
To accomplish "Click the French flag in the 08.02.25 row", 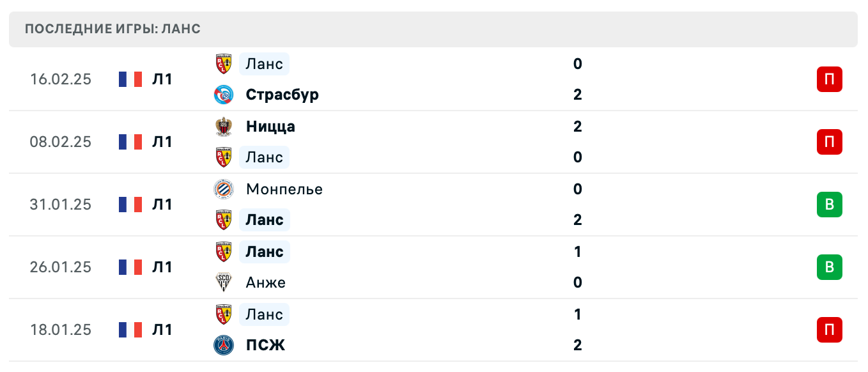I will [130, 142].
